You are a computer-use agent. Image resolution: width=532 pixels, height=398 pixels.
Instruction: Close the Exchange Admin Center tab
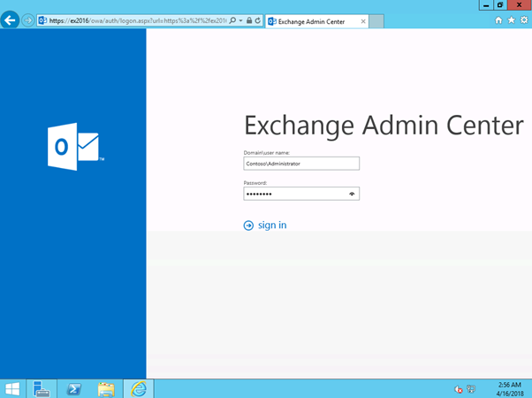click(363, 21)
